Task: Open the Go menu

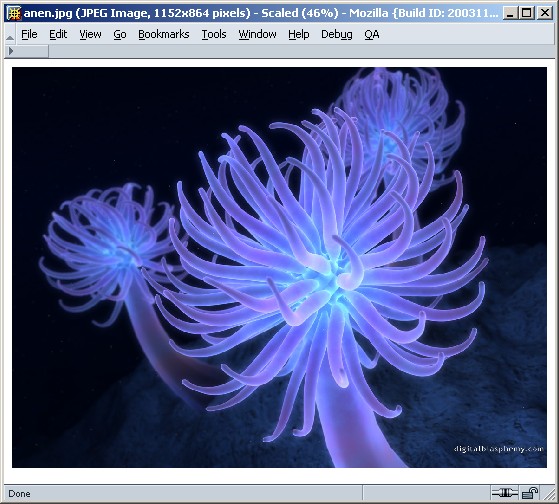Action: pyautogui.click(x=120, y=34)
